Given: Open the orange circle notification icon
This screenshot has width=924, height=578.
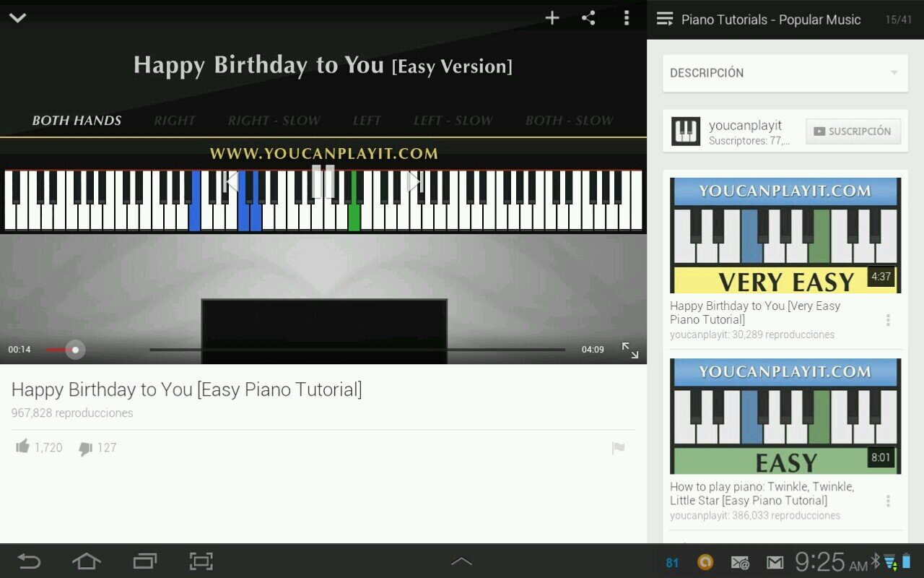Looking at the screenshot, I should [x=705, y=562].
